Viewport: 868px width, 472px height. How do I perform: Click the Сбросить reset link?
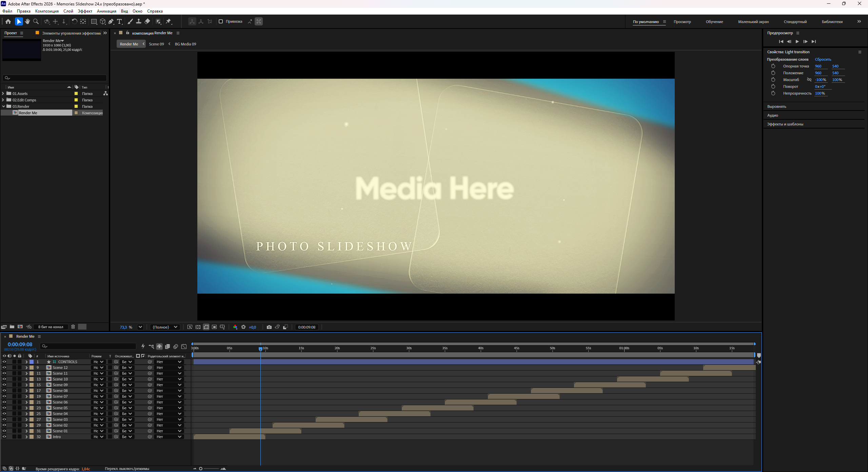point(823,59)
